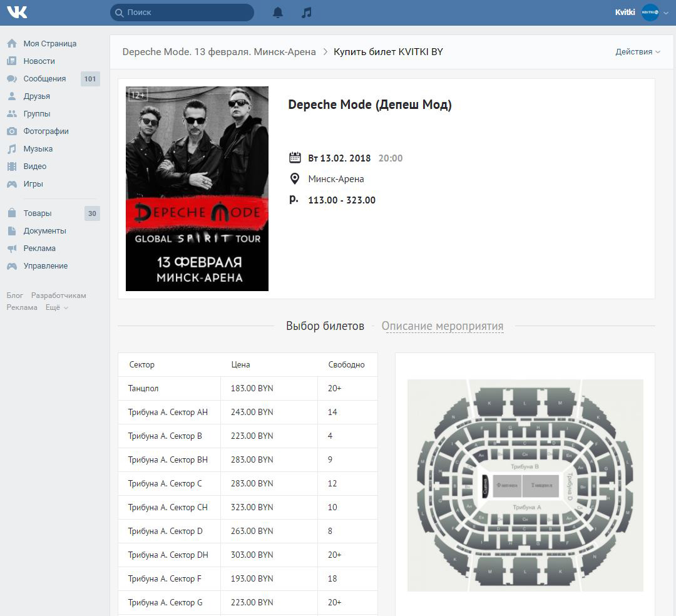Select the Танцпол sector row
Viewport: 676px width, 616px height.
pyautogui.click(x=248, y=388)
